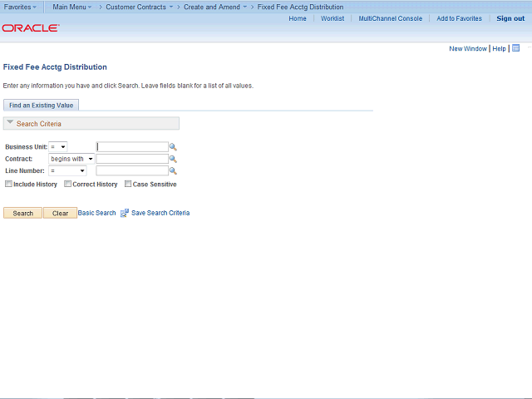
Task: Open Business Unit operator dropdown
Action: click(x=58, y=147)
